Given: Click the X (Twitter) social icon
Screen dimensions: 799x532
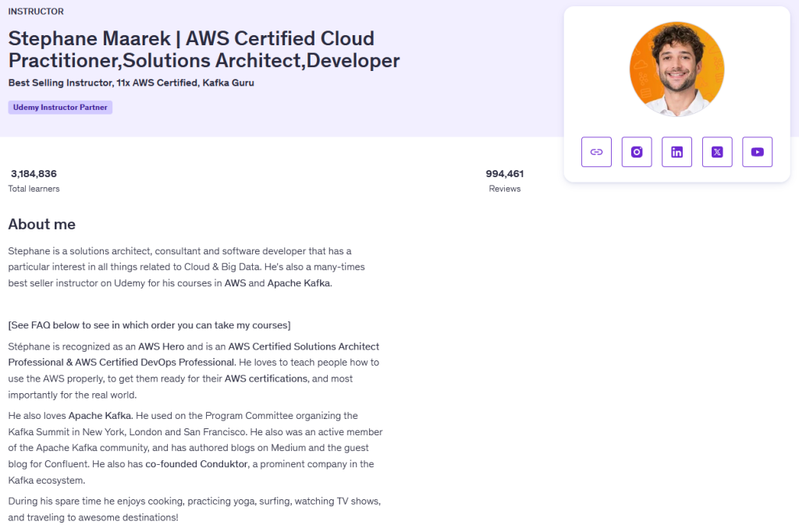Looking at the screenshot, I should point(717,152).
